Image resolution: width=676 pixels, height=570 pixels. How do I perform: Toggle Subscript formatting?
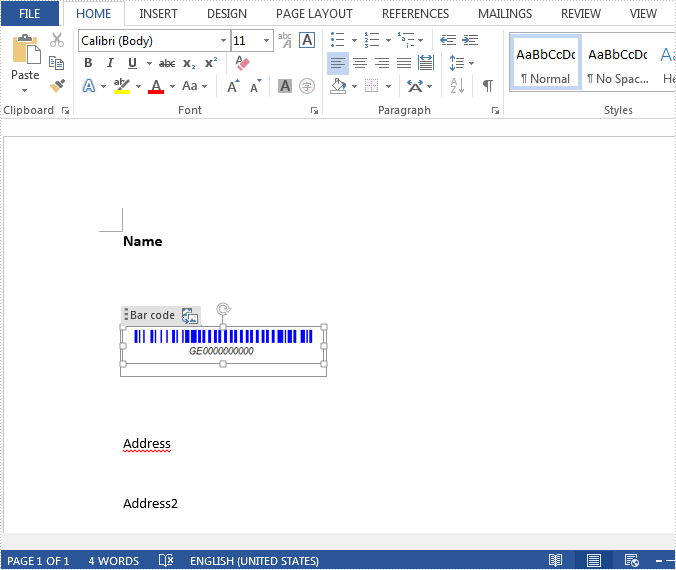[x=189, y=63]
